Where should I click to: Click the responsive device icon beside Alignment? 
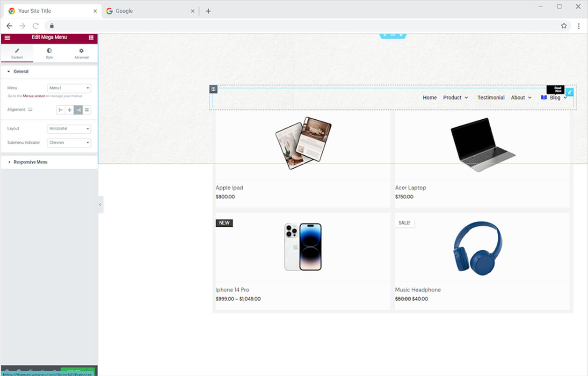click(30, 110)
